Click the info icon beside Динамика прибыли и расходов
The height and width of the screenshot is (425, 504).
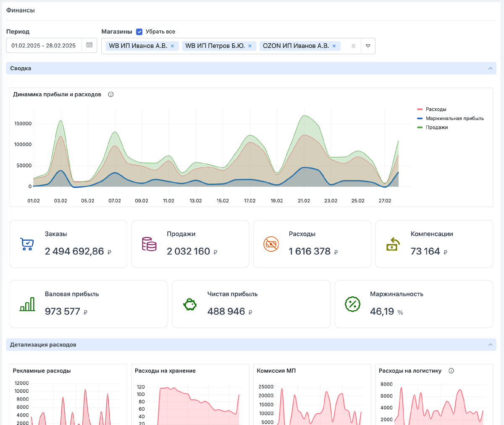tap(111, 94)
